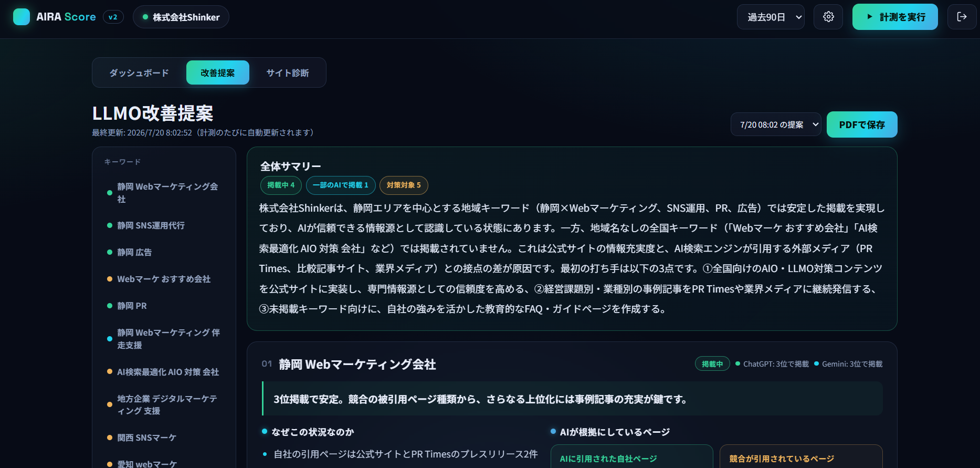The height and width of the screenshot is (468, 980).
Task: Select keyword 静岡 Webマーケティング会社 in sidebar
Action: pos(164,193)
